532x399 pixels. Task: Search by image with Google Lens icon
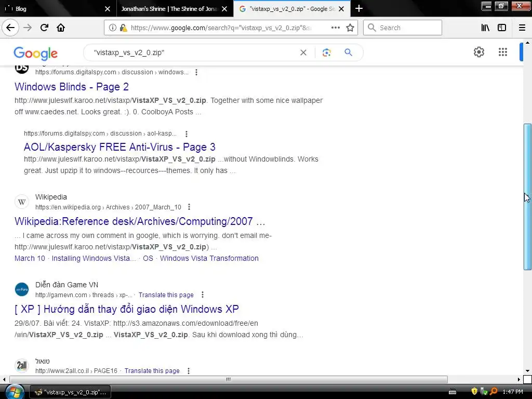pos(326,52)
